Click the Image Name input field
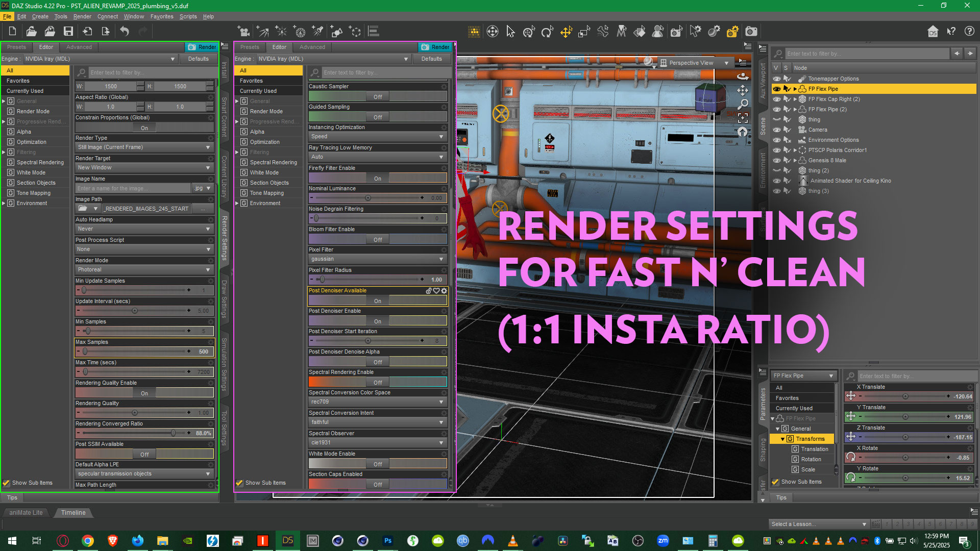This screenshot has height=551, width=980. (133, 188)
